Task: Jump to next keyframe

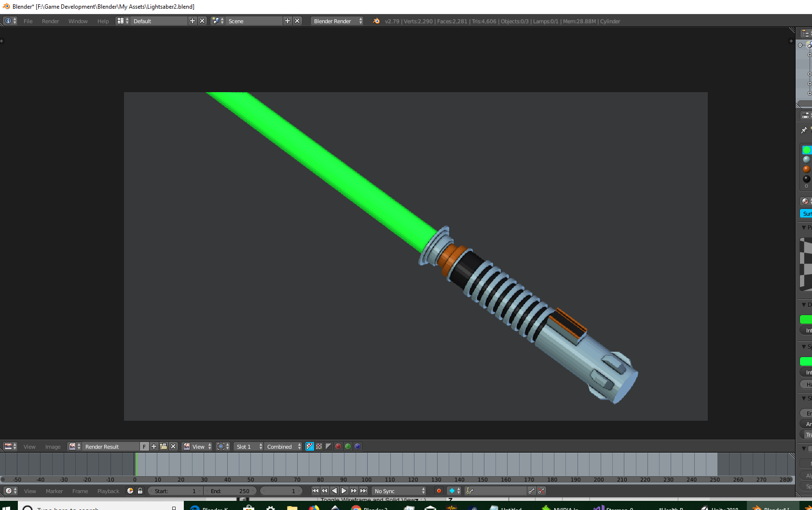Action: pyautogui.click(x=354, y=491)
